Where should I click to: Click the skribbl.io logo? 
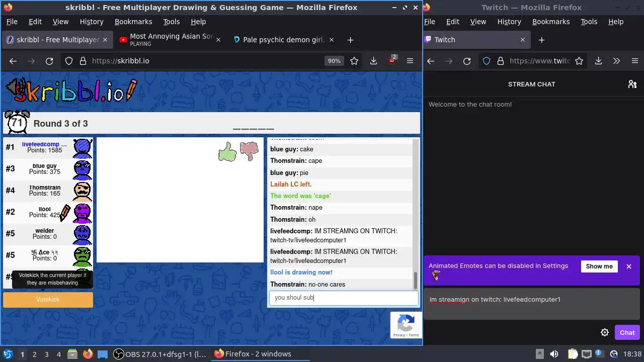[x=71, y=90]
